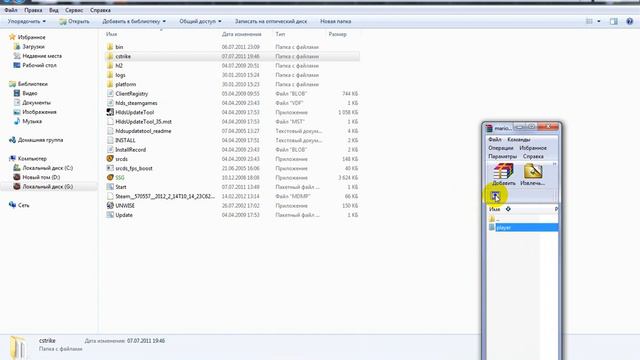Open Сеть in navigation pane

point(24,205)
